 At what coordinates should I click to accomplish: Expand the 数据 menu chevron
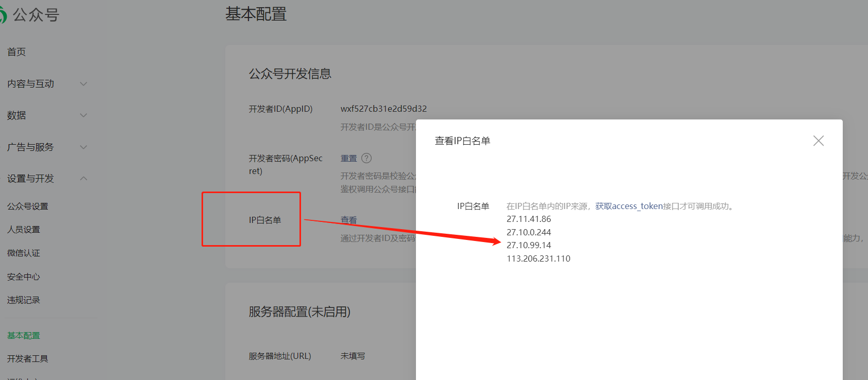point(84,115)
